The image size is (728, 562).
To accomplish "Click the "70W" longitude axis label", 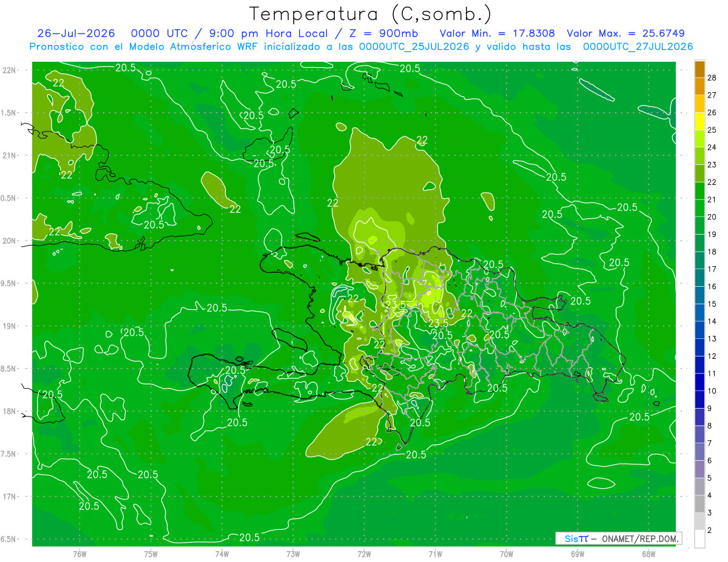I will [x=507, y=555].
